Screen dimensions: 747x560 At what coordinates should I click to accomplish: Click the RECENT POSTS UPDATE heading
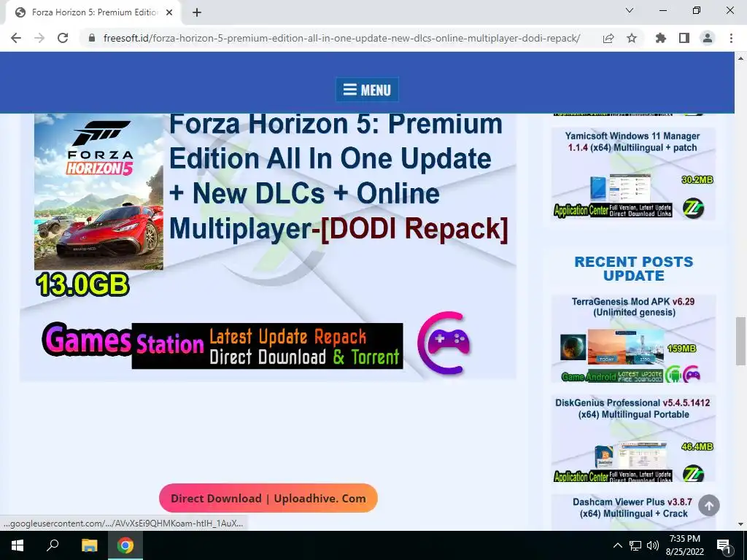(634, 268)
